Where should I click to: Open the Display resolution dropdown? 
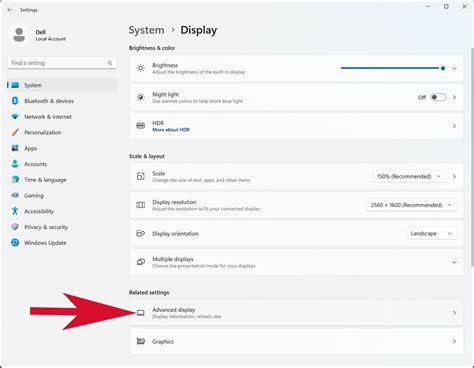coord(411,205)
